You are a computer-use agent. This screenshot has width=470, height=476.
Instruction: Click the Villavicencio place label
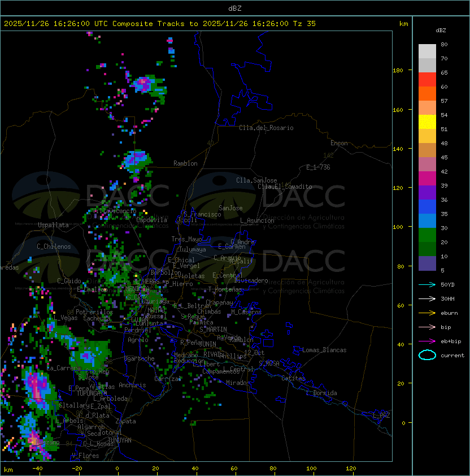coord(114,211)
